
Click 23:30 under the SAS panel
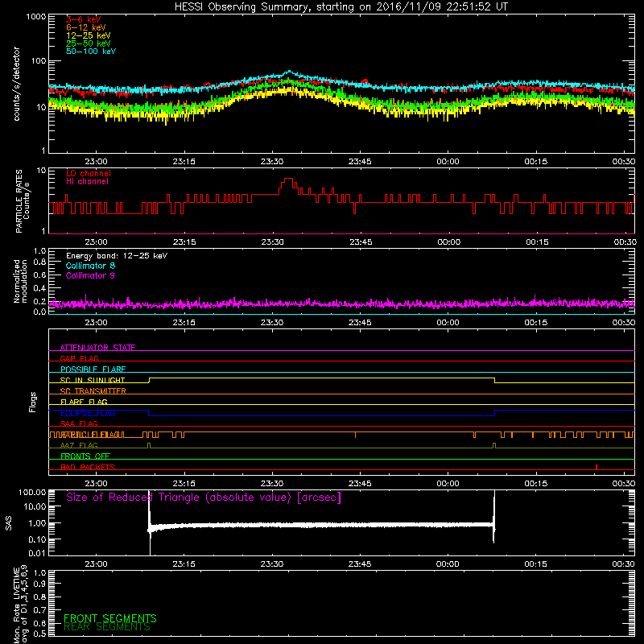[x=272, y=564]
